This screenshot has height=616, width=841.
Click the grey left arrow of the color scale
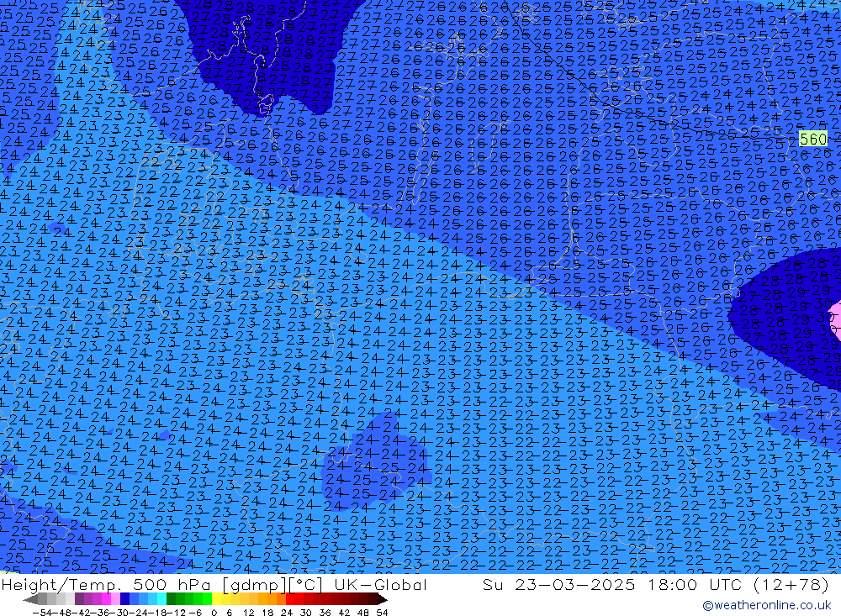(30, 599)
